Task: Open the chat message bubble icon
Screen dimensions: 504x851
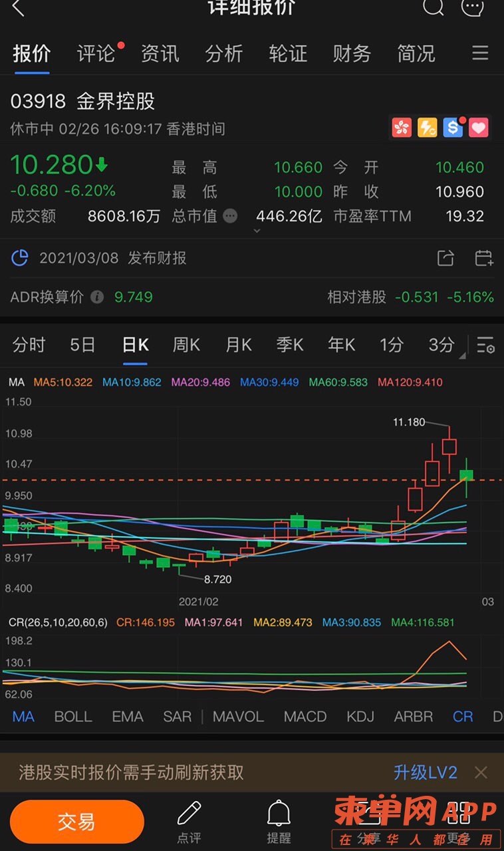Action: pos(472,7)
